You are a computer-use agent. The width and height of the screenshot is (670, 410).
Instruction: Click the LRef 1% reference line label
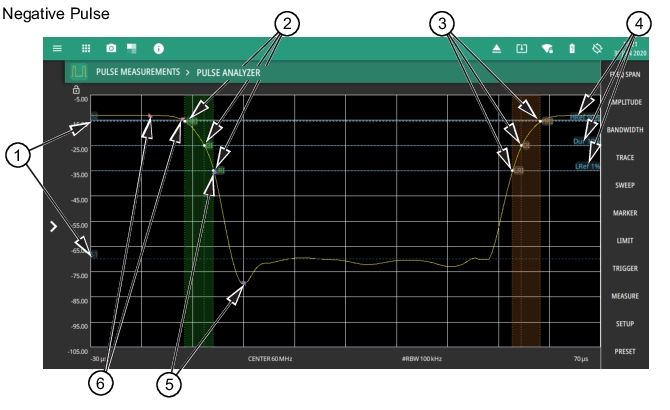point(587,166)
